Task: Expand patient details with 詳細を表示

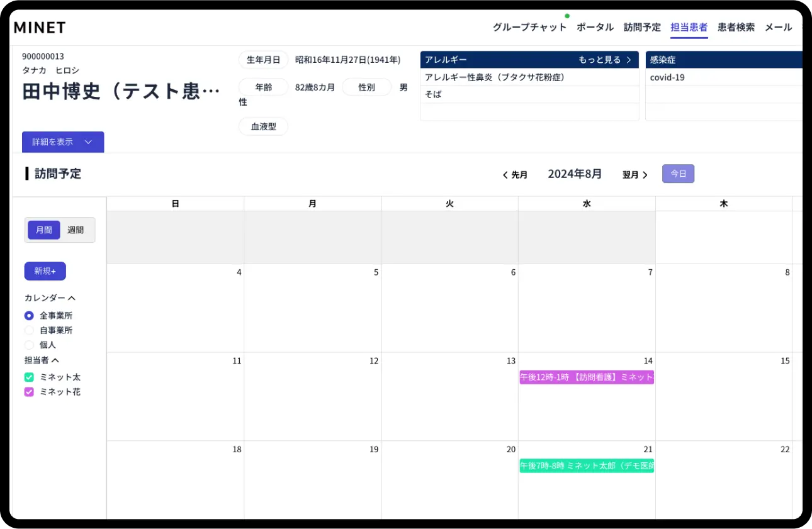Action: (63, 142)
